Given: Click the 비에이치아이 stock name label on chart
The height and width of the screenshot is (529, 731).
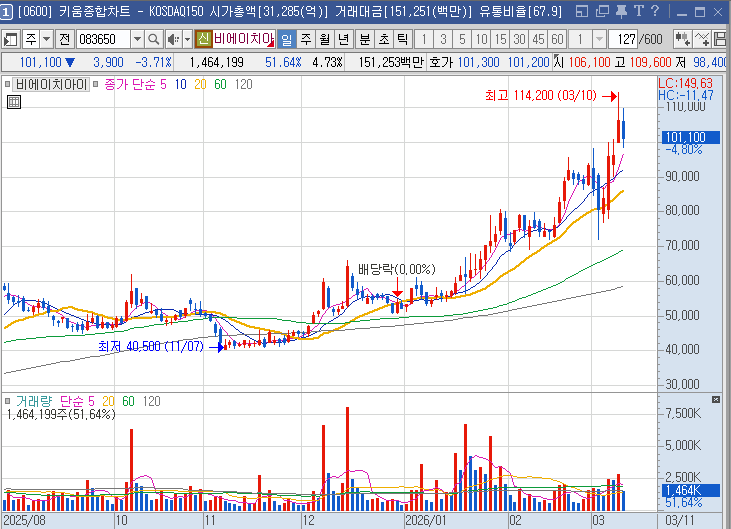Looking at the screenshot, I should click(51, 84).
